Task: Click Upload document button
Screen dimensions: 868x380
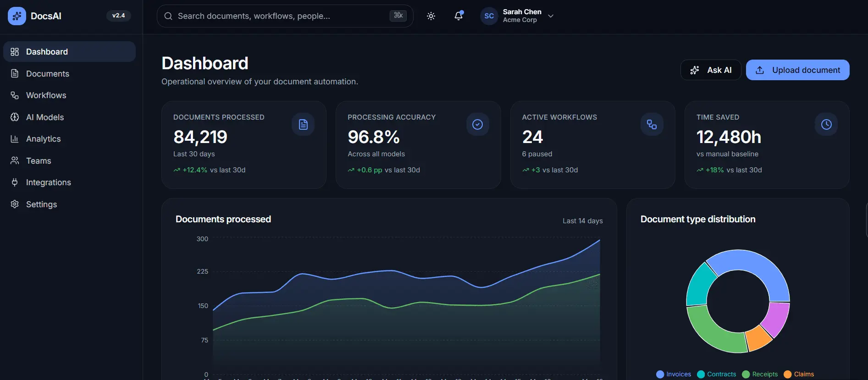Action: click(x=797, y=70)
